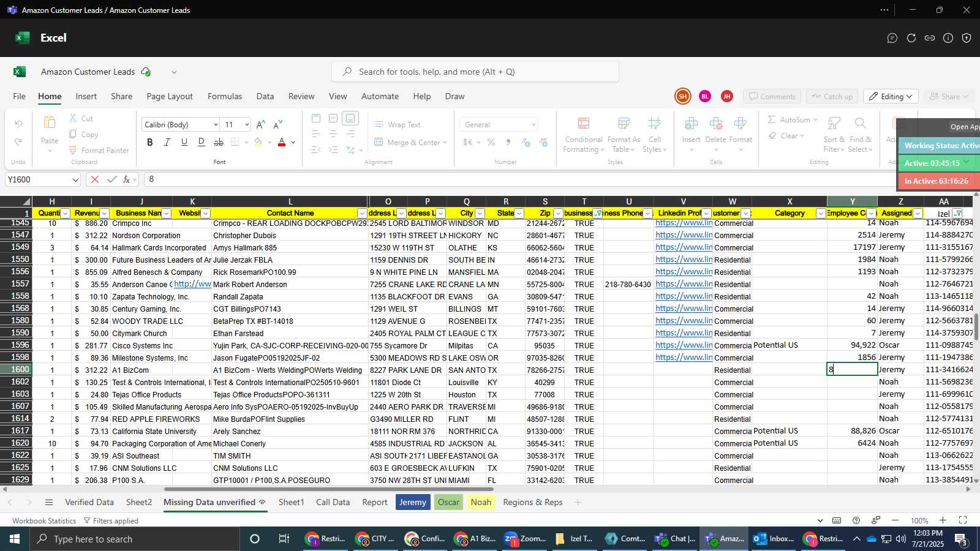Open the Fill Color picker
Screen dimensions: 980x551
pos(258,142)
